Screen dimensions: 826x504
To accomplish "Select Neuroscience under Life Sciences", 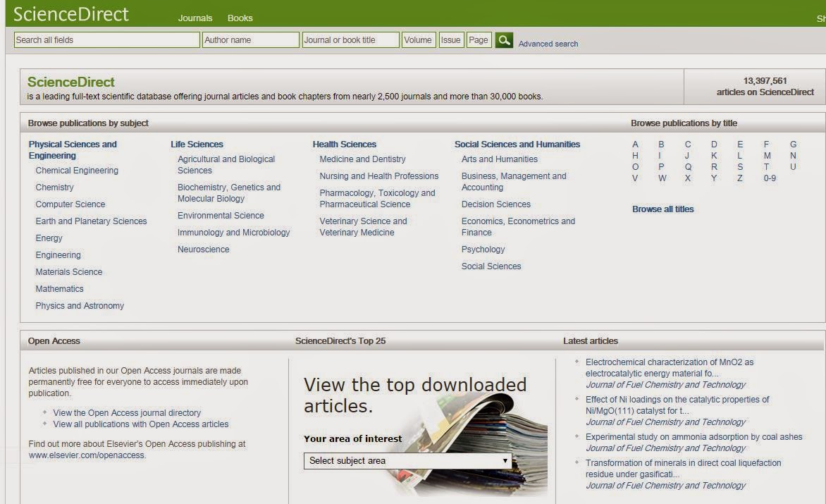I will [203, 249].
